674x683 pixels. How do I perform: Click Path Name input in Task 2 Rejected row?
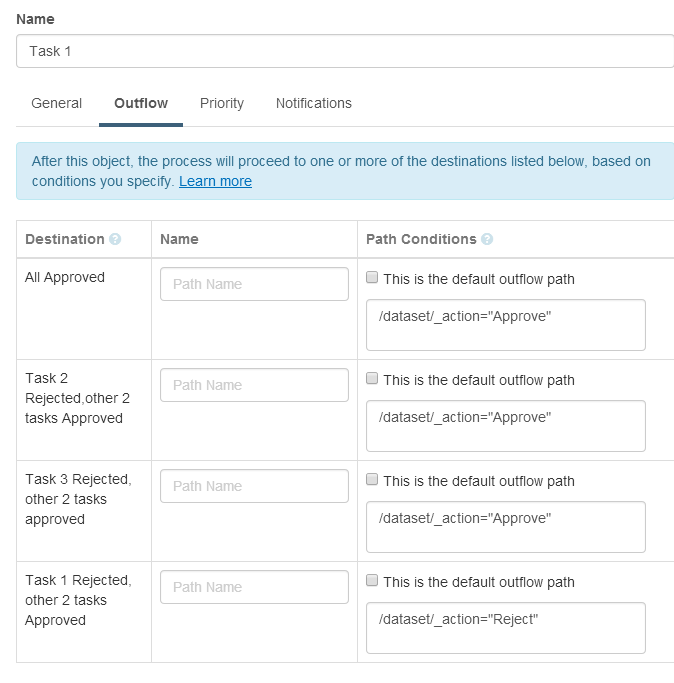coord(254,385)
